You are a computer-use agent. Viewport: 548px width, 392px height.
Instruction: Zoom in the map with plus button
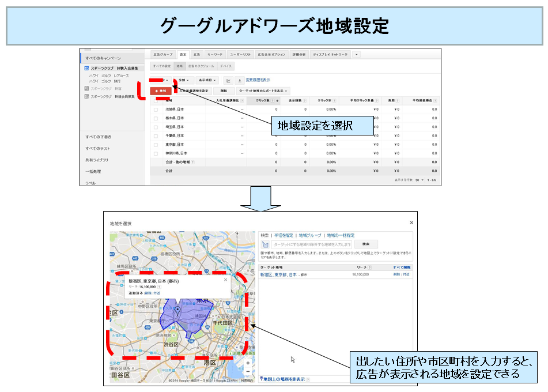248,363
